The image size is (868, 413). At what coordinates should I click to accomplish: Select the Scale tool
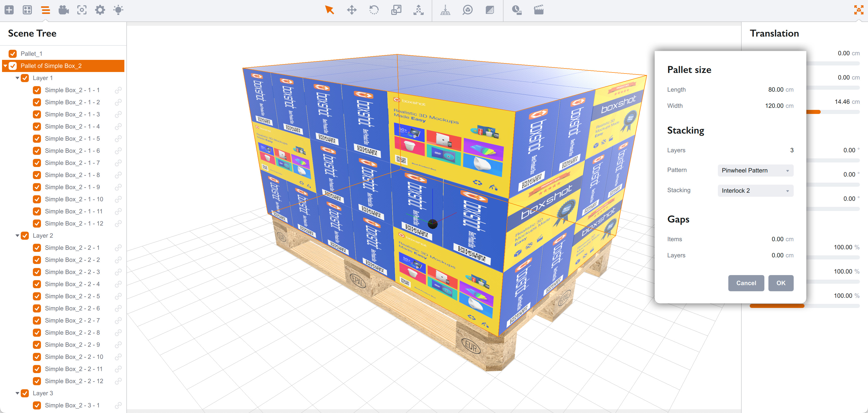pos(396,10)
